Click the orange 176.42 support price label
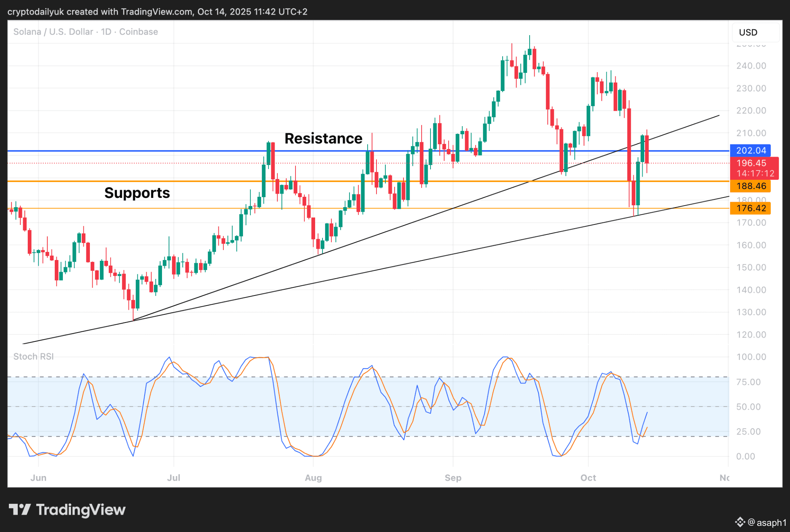Image resolution: width=790 pixels, height=532 pixels. click(750, 208)
